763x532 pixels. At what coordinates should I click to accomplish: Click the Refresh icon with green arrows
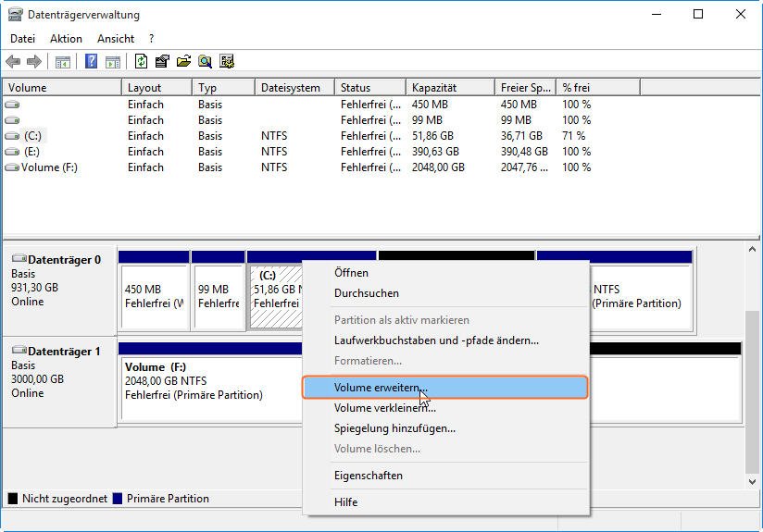(141, 62)
